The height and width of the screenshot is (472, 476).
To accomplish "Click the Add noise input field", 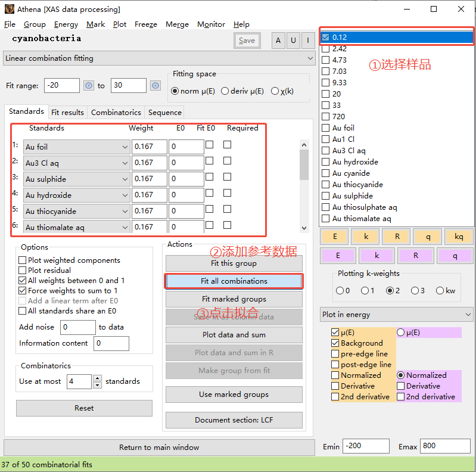I will coord(77,327).
